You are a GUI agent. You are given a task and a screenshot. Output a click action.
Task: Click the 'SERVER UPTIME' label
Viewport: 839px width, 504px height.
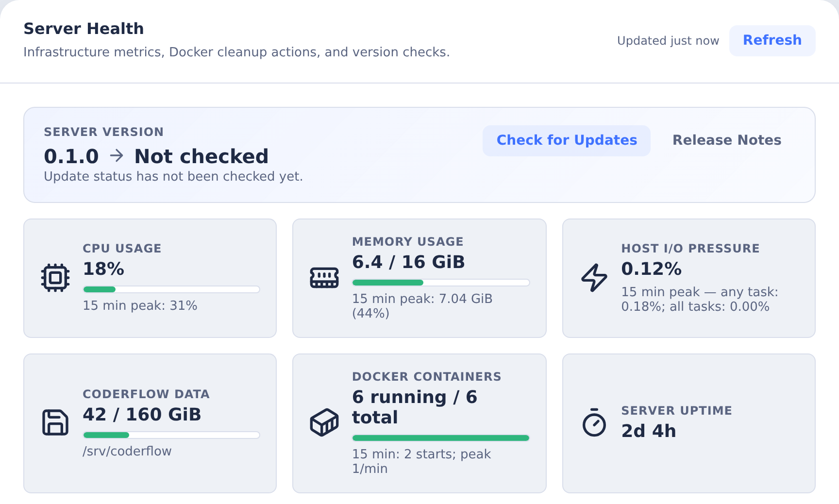point(677,411)
